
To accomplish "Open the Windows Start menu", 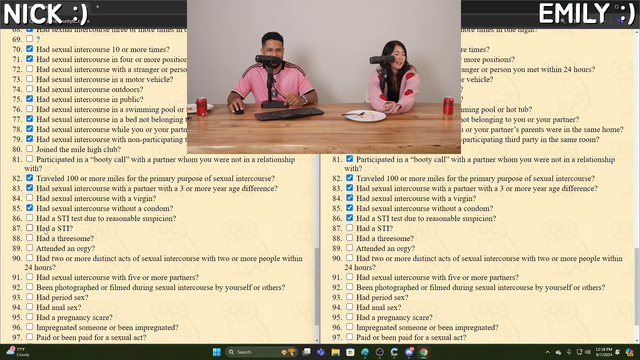I will (x=217, y=352).
